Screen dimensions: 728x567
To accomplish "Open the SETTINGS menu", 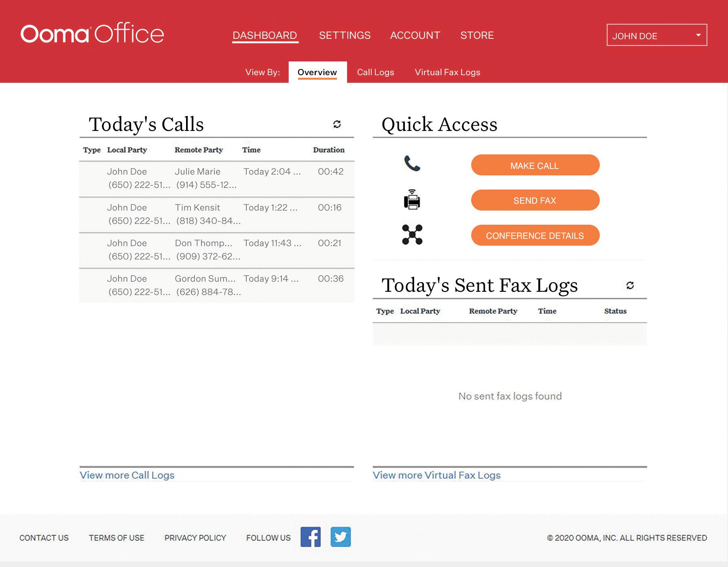I will coord(345,36).
